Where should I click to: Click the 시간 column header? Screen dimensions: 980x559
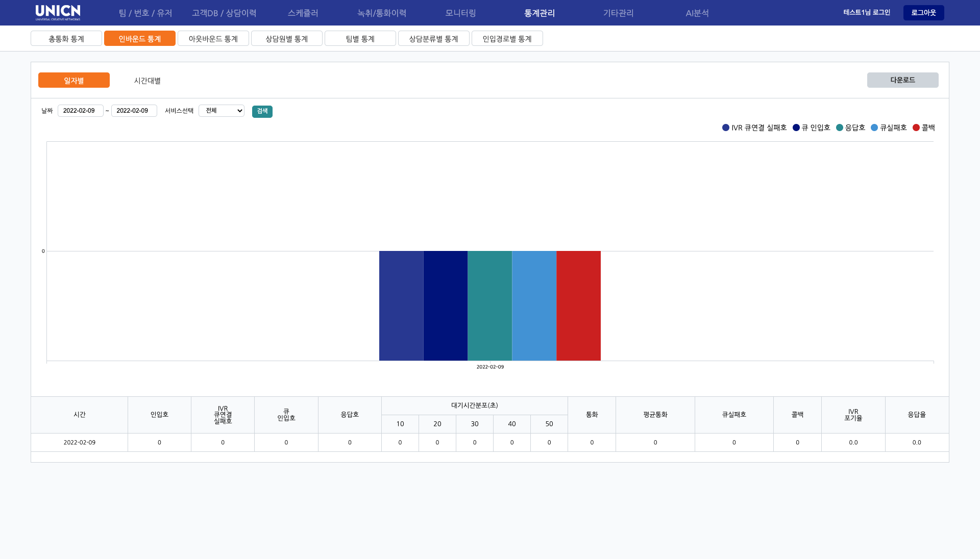80,415
